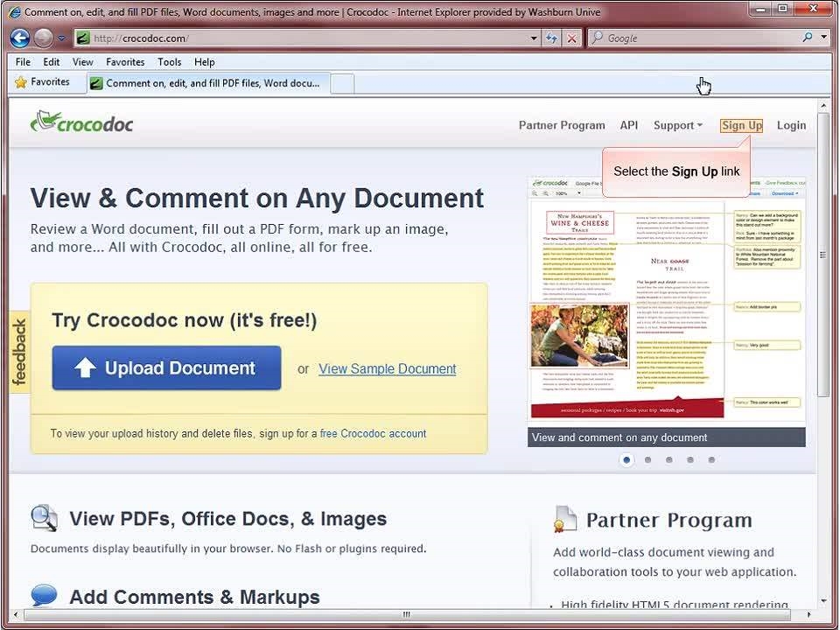Click the View PDFs, Office Docs, & Images heading
This screenshot has height=630, width=840.
point(228,519)
